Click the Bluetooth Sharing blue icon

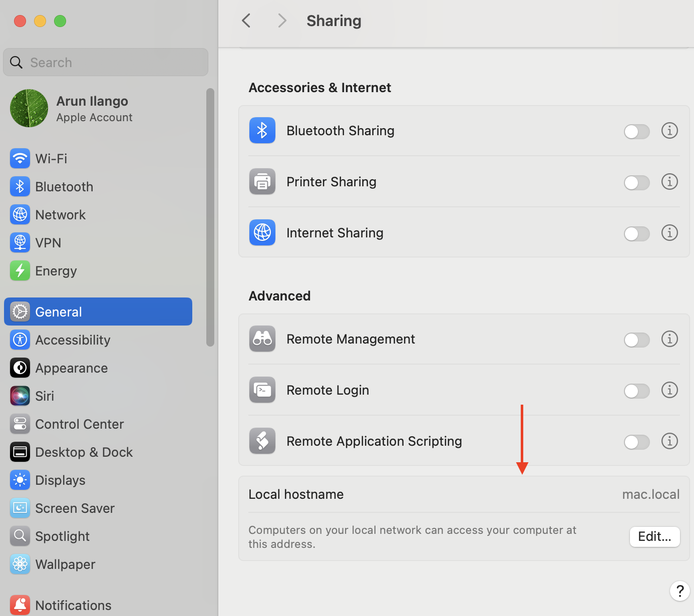[262, 130]
